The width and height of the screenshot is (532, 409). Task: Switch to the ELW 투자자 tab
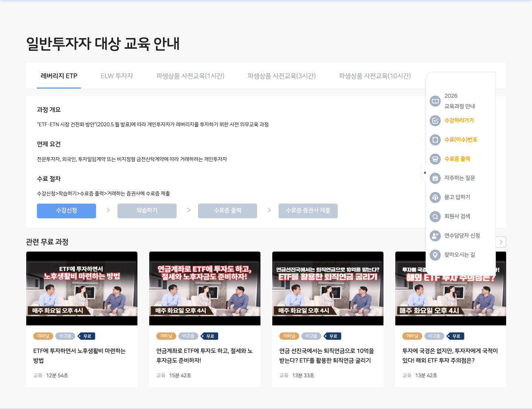(x=117, y=76)
